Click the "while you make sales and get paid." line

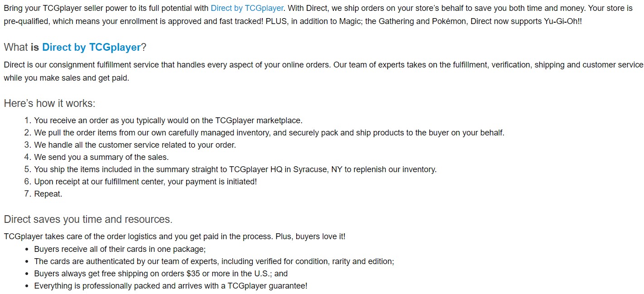tap(66, 78)
